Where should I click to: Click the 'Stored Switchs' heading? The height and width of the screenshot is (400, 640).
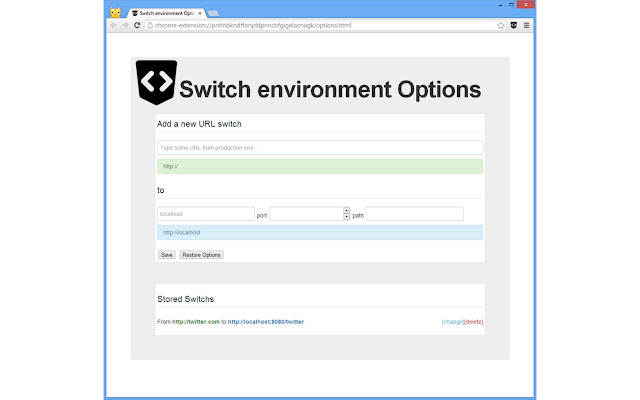tap(185, 299)
